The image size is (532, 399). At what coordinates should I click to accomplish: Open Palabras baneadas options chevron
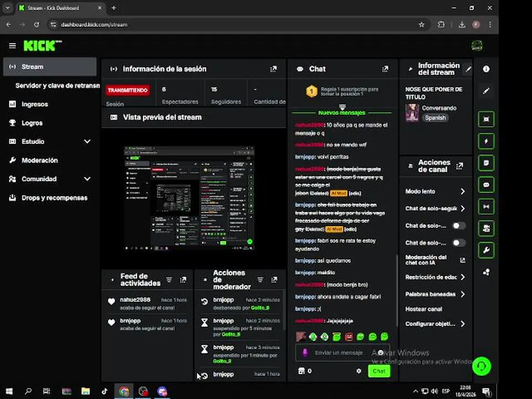point(463,294)
